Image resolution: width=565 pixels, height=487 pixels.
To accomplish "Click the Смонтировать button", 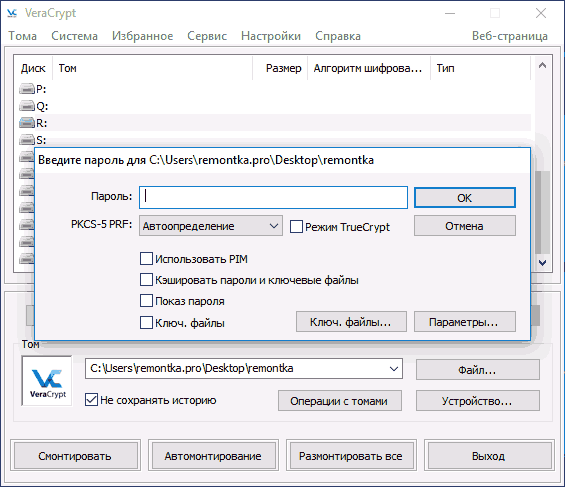I will (x=75, y=455).
